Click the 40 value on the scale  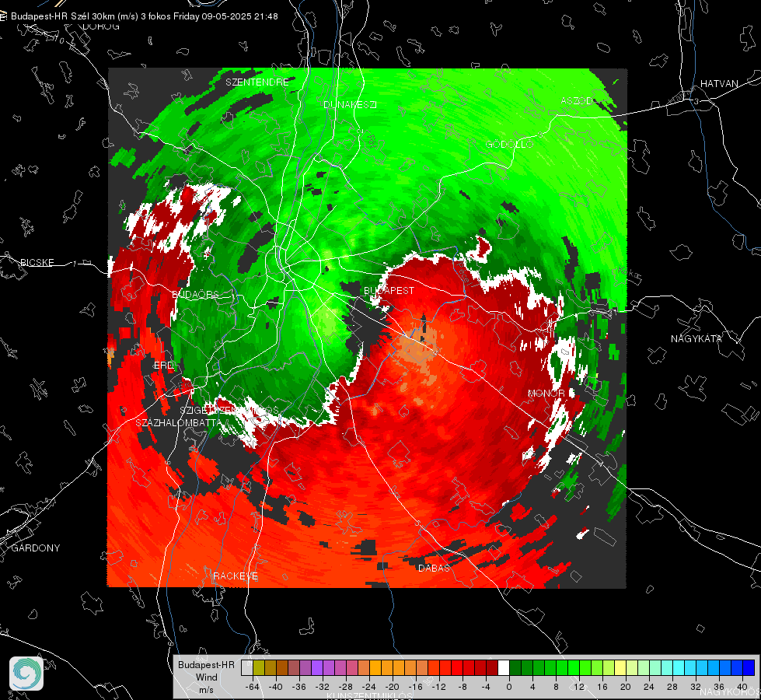point(742,687)
